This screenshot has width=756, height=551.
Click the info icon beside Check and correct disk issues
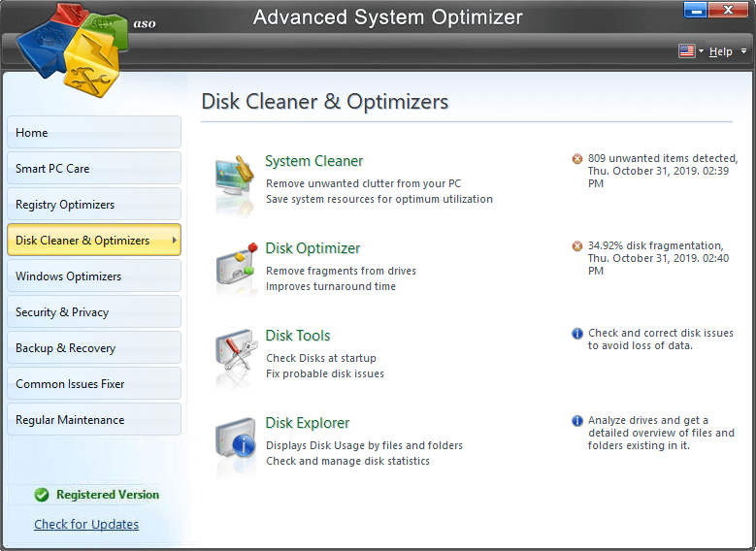577,333
